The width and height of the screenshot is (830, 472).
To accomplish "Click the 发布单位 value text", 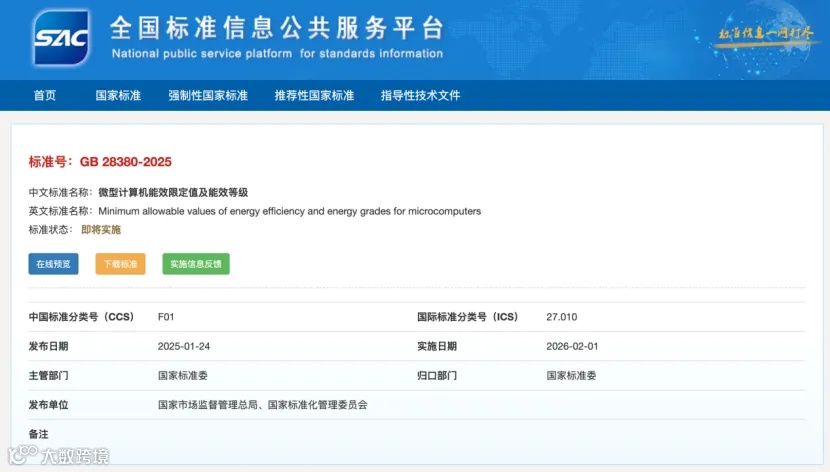I will coord(263,405).
